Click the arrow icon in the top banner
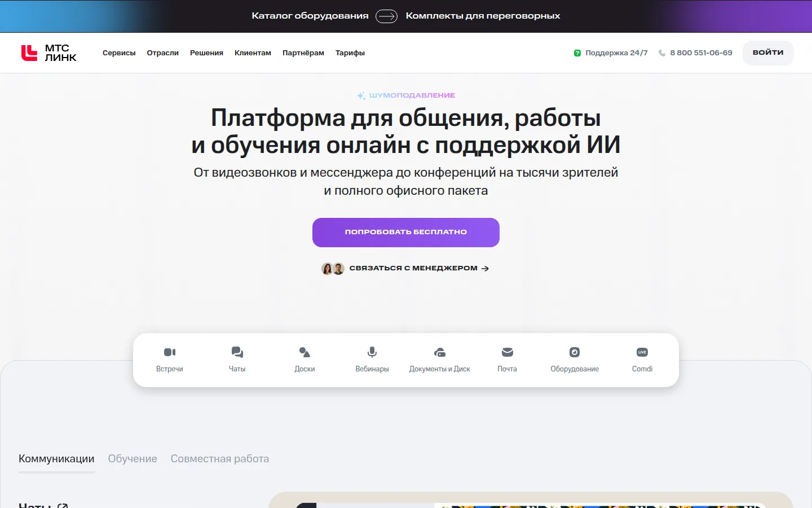 pos(387,16)
